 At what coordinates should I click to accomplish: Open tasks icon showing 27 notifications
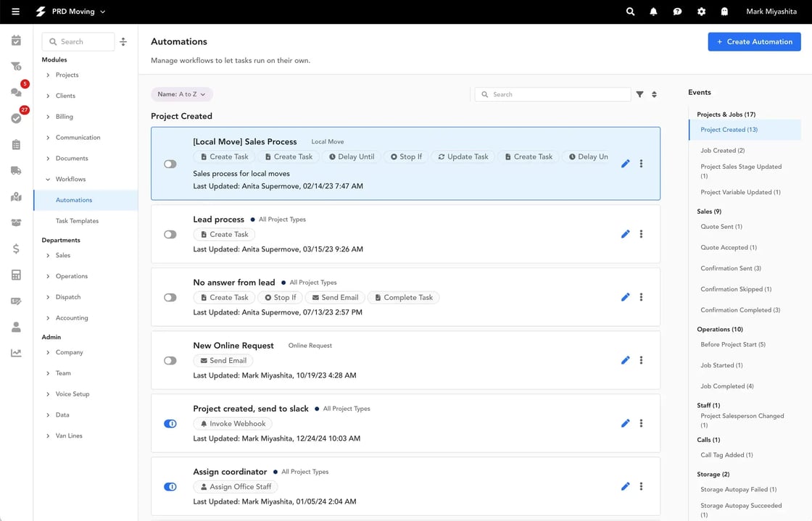[x=16, y=117]
